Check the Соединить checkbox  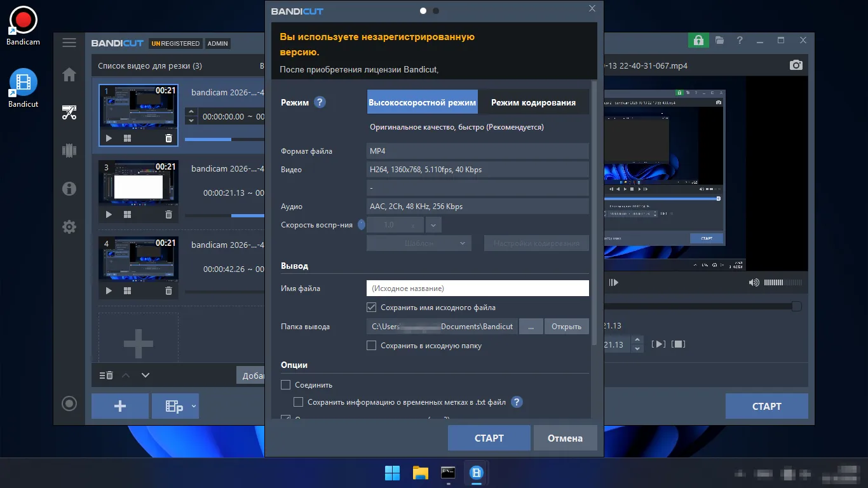point(285,384)
